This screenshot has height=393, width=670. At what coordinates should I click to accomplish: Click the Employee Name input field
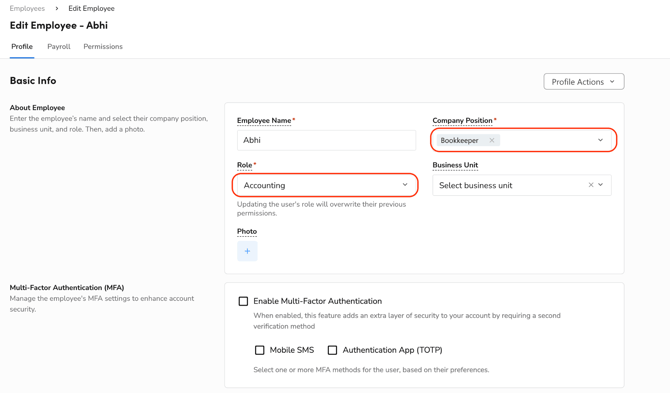(326, 140)
